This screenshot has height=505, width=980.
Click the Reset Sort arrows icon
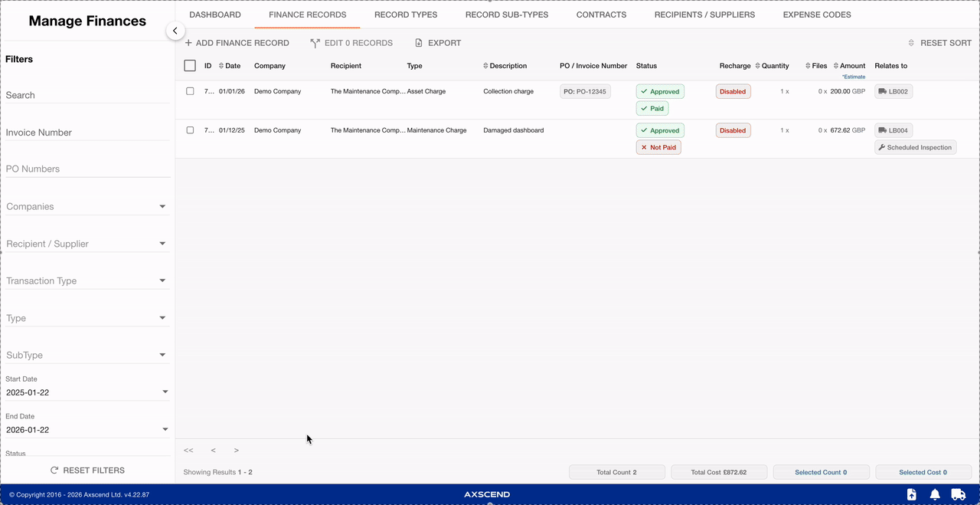pos(911,43)
